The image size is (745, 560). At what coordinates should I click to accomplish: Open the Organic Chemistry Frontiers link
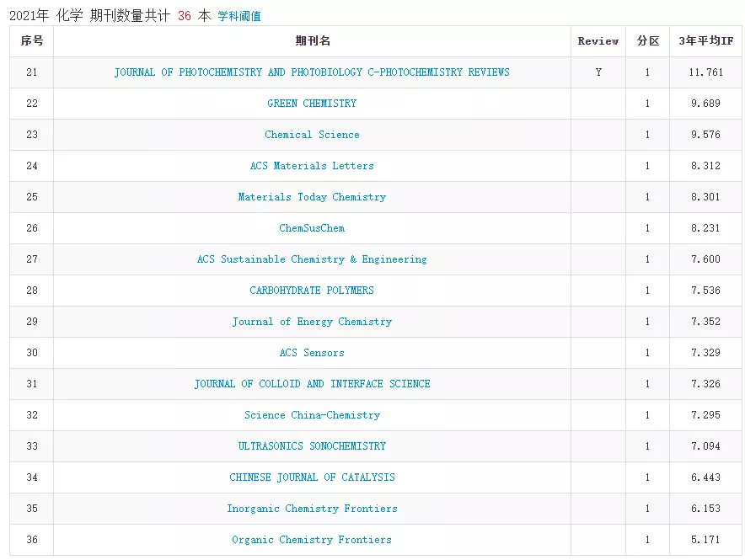point(312,540)
